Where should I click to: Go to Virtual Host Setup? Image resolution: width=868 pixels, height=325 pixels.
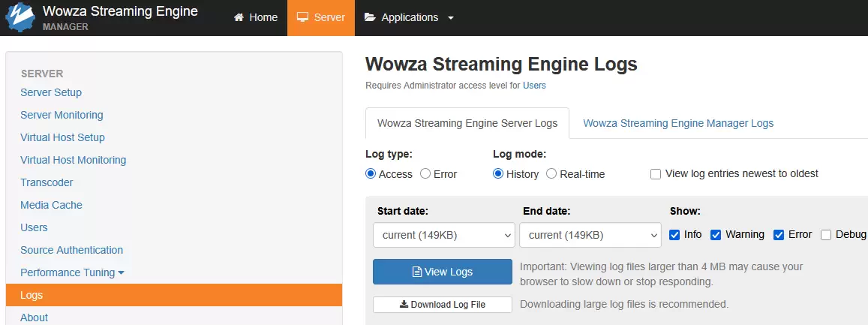click(62, 137)
